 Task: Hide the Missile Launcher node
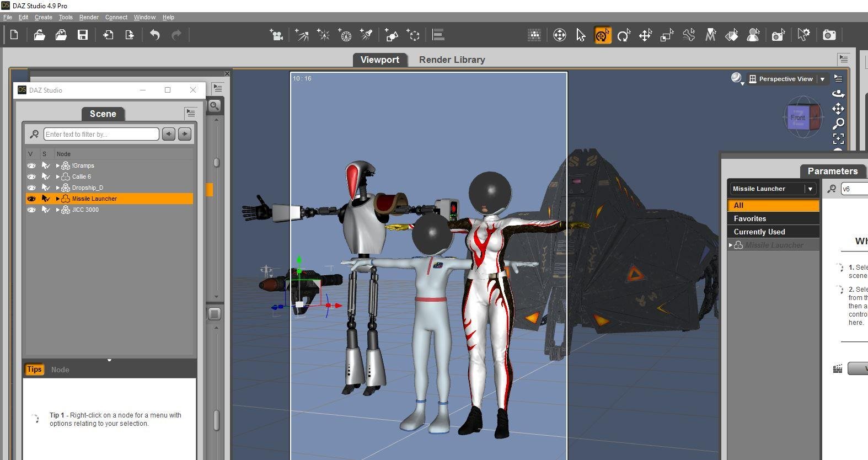pos(31,199)
